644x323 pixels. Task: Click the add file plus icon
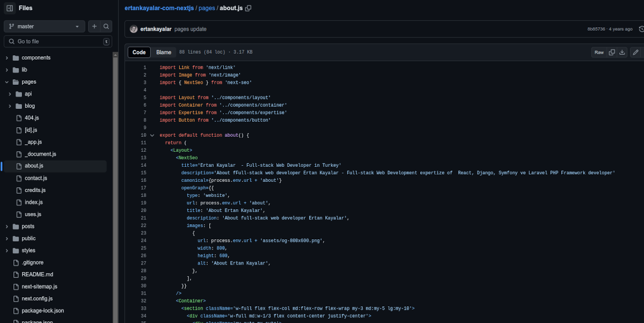pos(94,26)
